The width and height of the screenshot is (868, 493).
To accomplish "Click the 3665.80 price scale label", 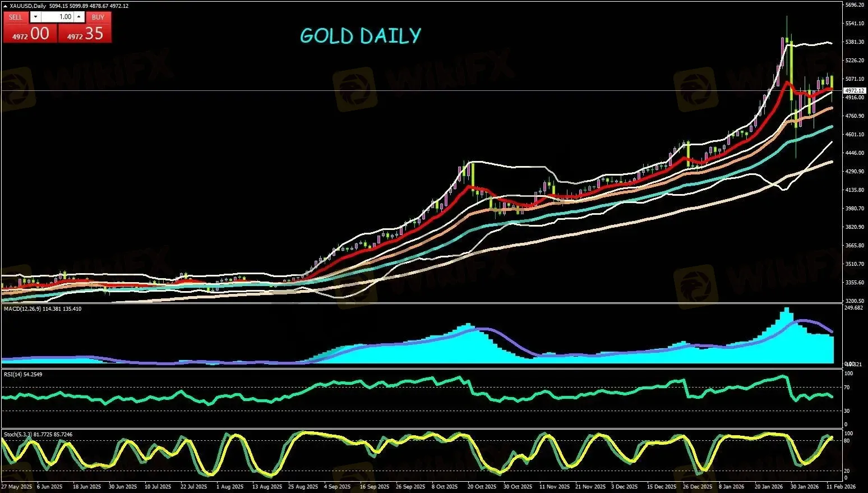I will point(855,246).
